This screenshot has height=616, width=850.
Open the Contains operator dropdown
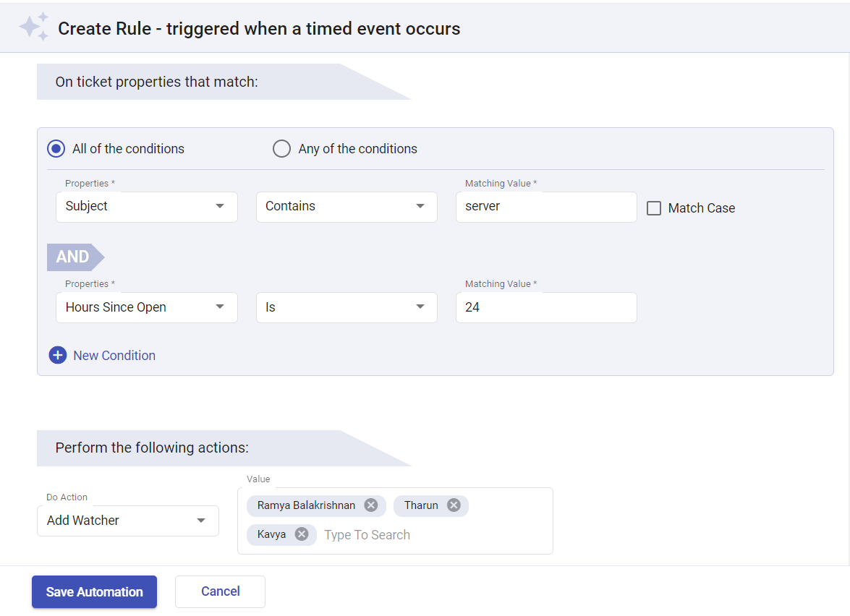(x=347, y=207)
